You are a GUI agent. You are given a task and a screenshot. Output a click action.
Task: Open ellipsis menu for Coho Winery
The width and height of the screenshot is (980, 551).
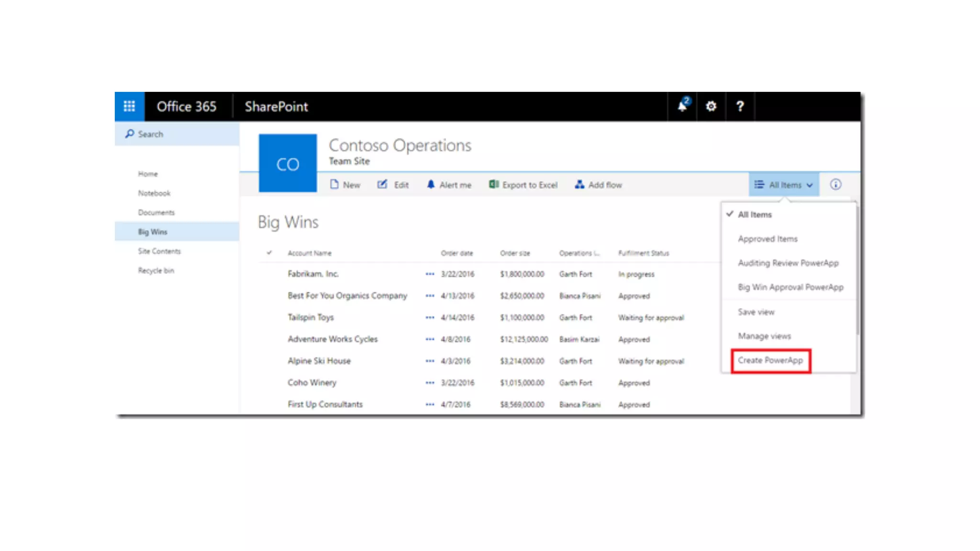430,383
